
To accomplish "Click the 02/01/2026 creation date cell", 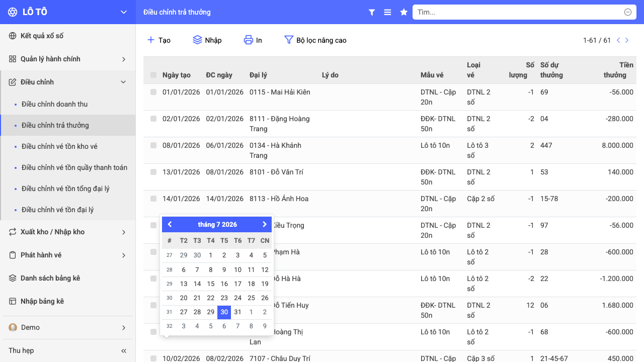I will point(181,119).
